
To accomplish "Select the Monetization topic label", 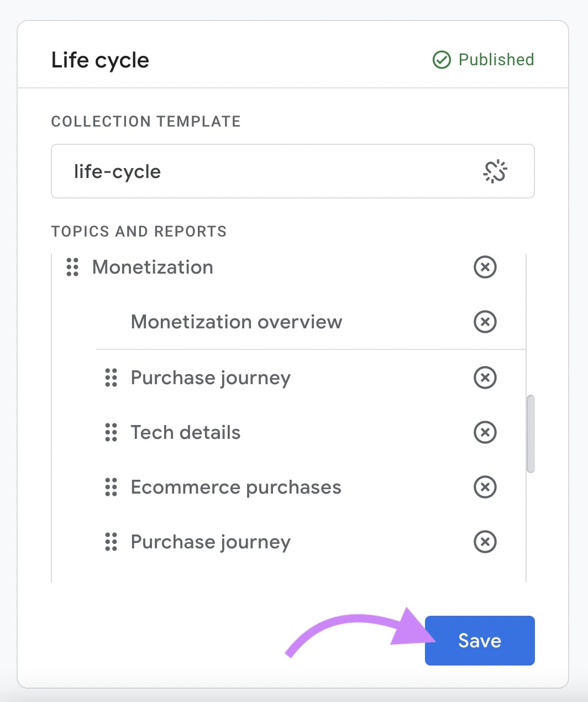I will tap(152, 268).
